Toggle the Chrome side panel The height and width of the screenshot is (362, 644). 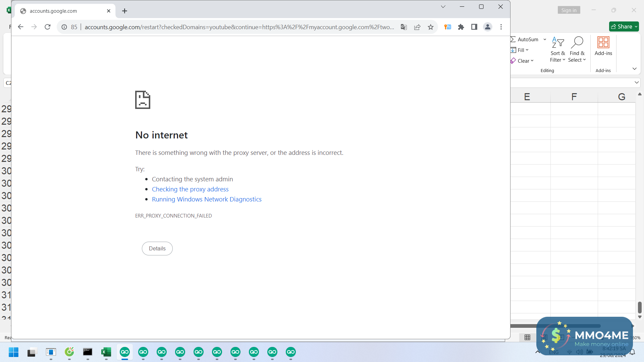click(x=474, y=27)
